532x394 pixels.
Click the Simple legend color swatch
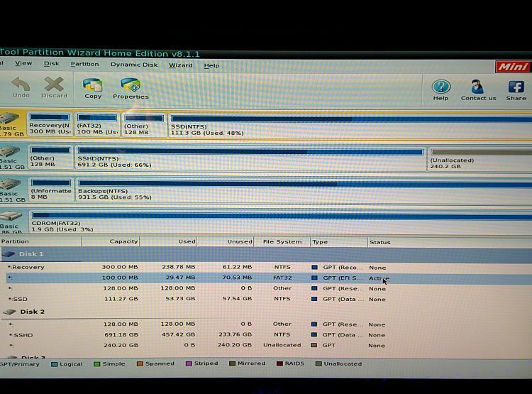[96, 364]
